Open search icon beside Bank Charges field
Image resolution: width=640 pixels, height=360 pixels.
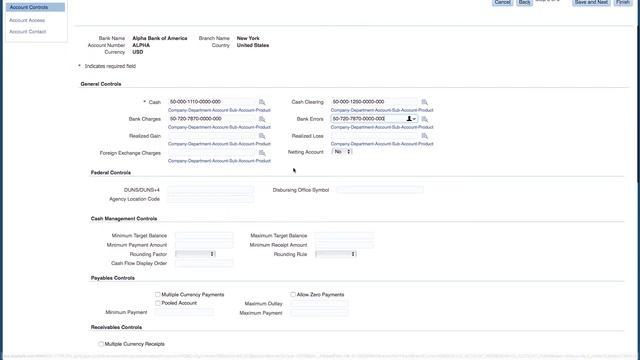262,119
